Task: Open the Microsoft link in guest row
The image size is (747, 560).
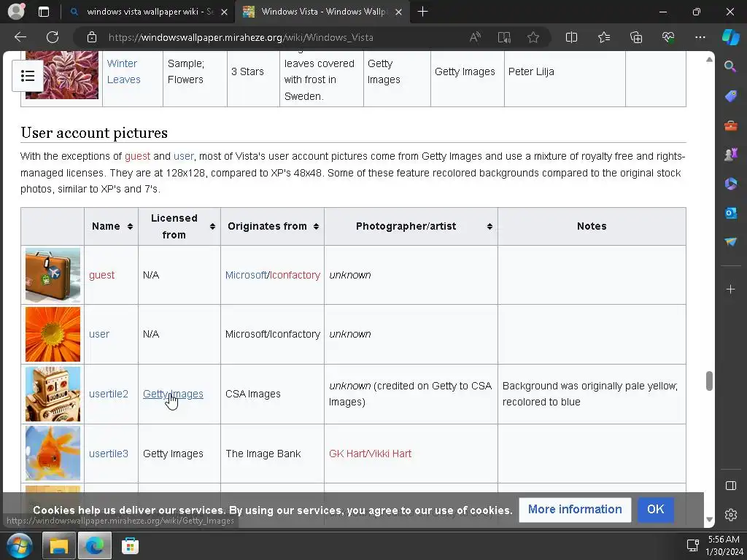Action: pos(246,275)
